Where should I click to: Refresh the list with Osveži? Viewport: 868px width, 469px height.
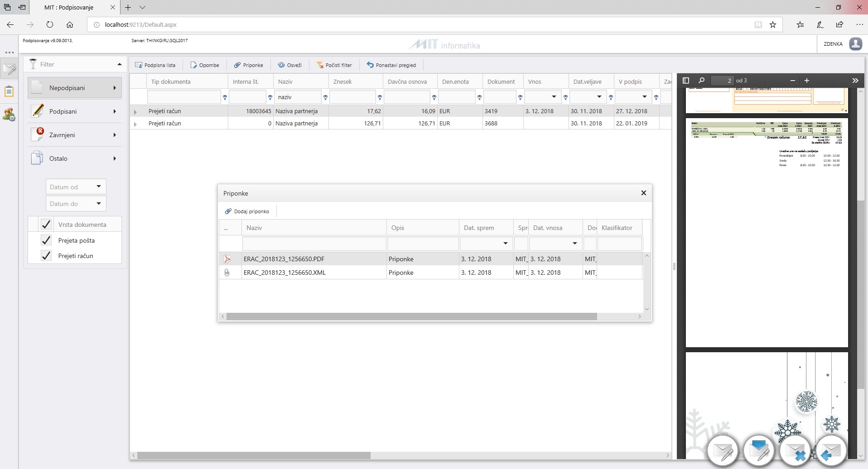[289, 65]
